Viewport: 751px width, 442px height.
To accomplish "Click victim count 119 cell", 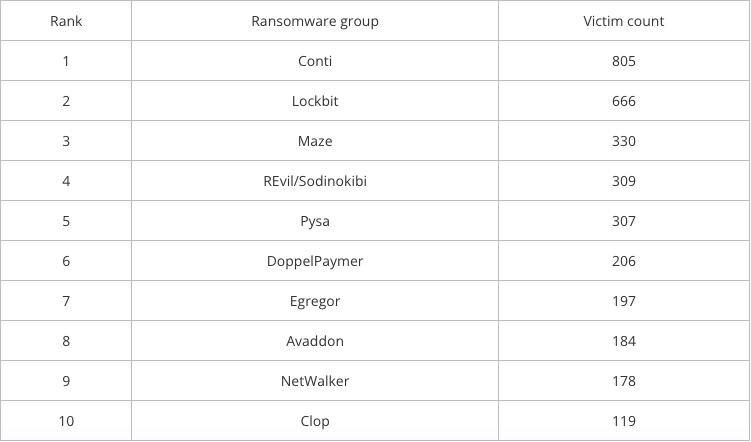I will coord(624,421).
